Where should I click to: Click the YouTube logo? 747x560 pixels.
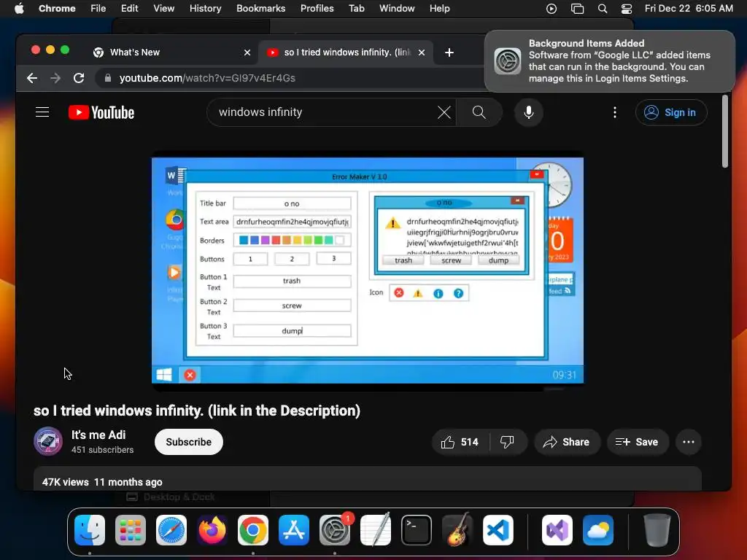click(101, 112)
